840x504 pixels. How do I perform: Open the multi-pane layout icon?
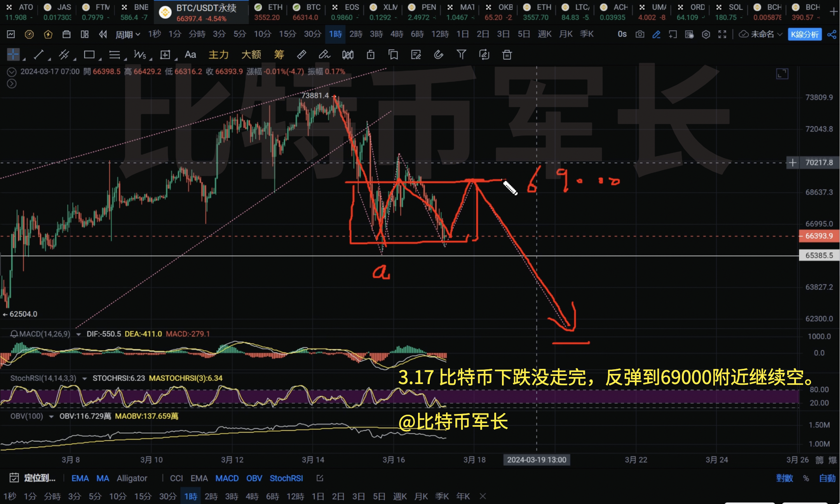(85, 34)
